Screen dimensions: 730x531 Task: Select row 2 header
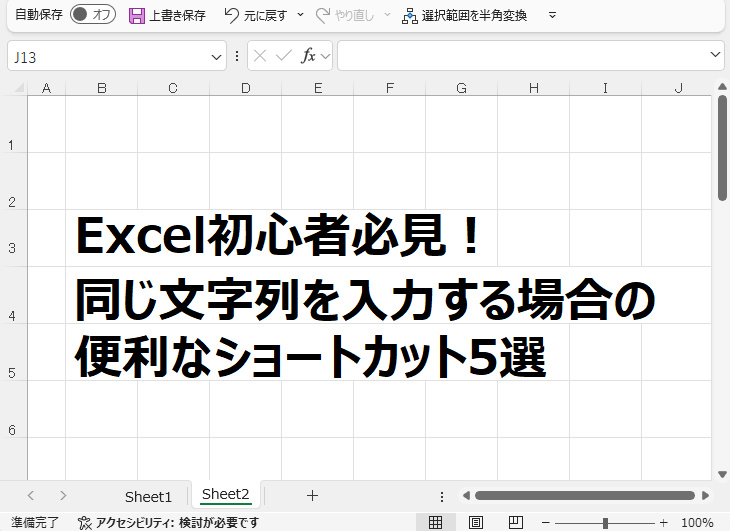click(x=13, y=181)
